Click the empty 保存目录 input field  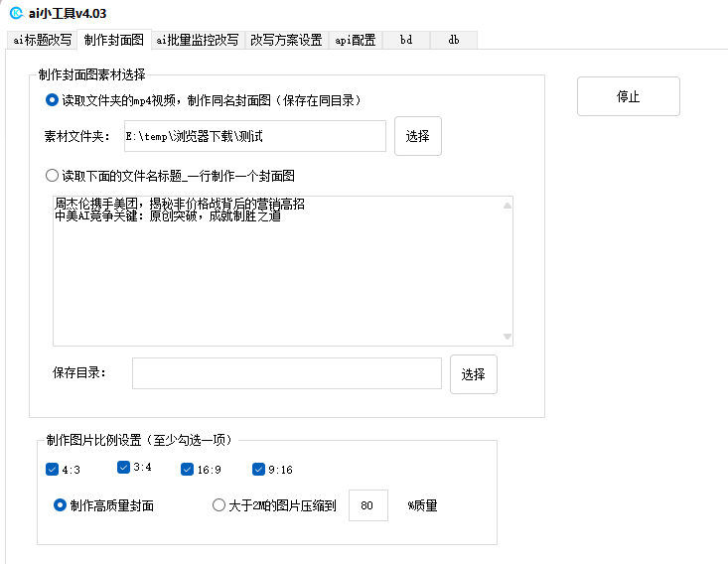tap(286, 373)
